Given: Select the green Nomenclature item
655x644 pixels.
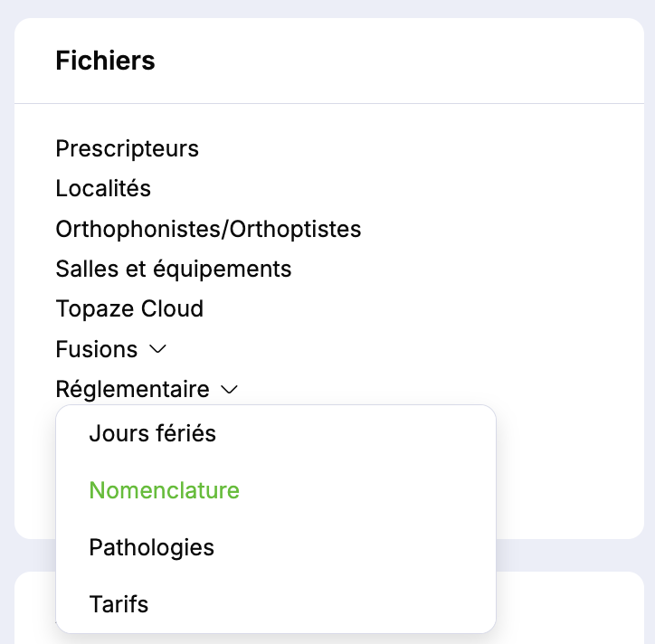Looking at the screenshot, I should (164, 490).
